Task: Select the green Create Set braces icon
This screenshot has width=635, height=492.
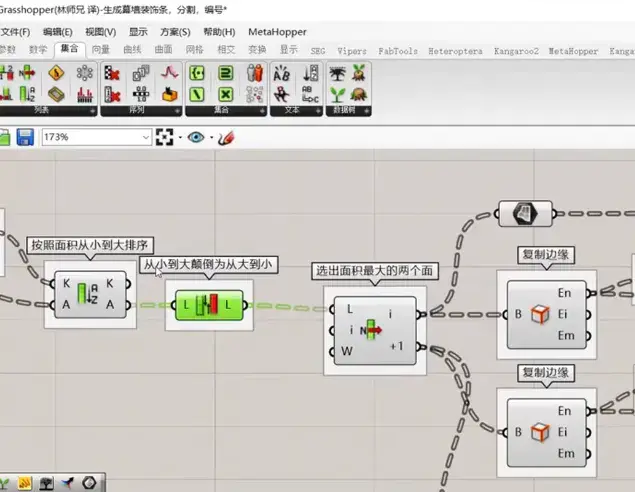Action: [x=197, y=73]
